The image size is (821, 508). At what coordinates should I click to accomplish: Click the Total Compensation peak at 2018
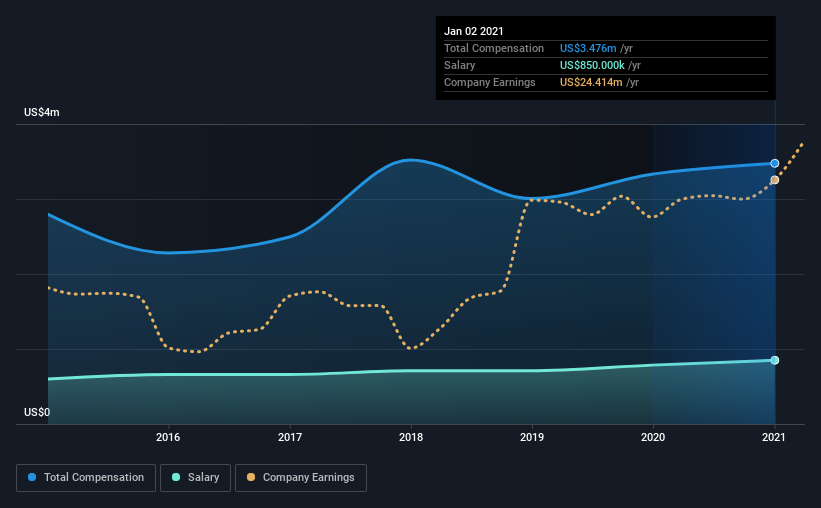point(411,160)
